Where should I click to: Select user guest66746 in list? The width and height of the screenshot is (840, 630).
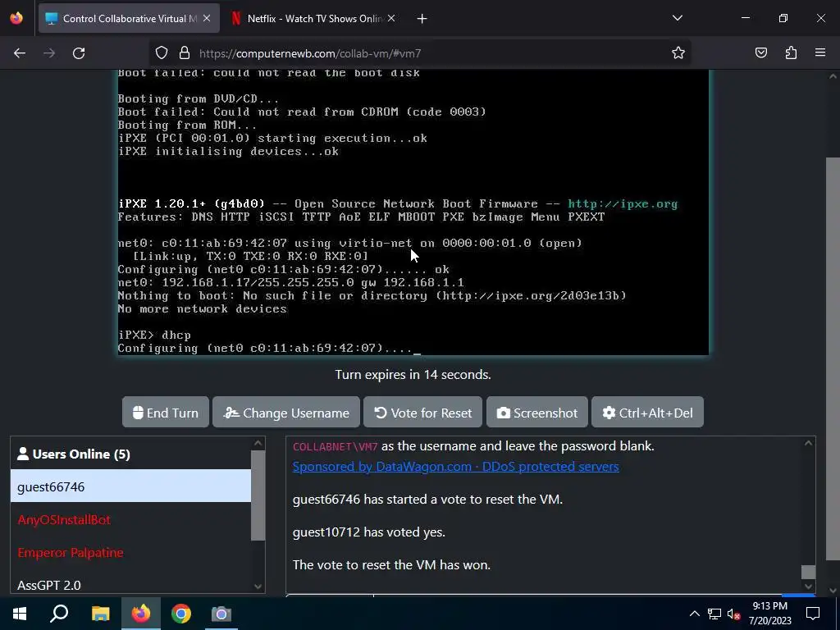coord(130,486)
